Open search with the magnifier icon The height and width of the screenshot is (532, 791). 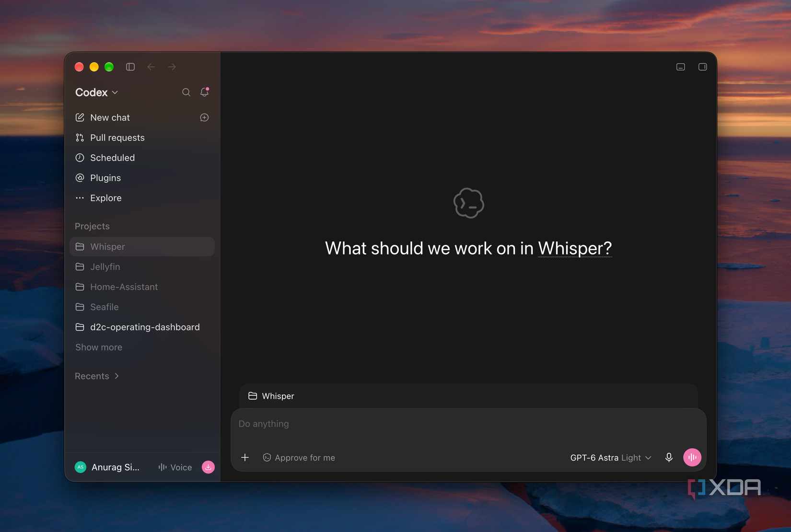[x=186, y=93]
